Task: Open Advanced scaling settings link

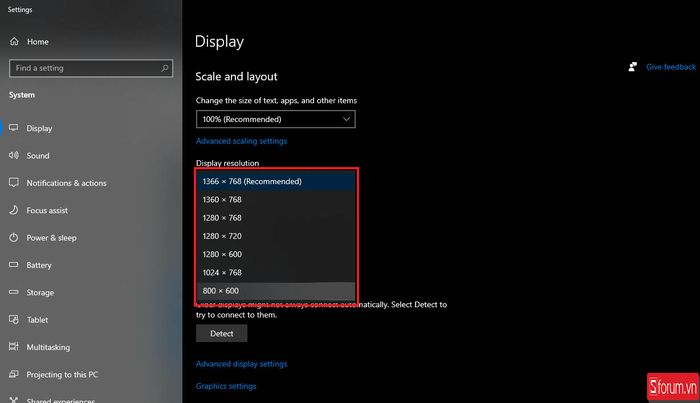Action: click(x=242, y=141)
